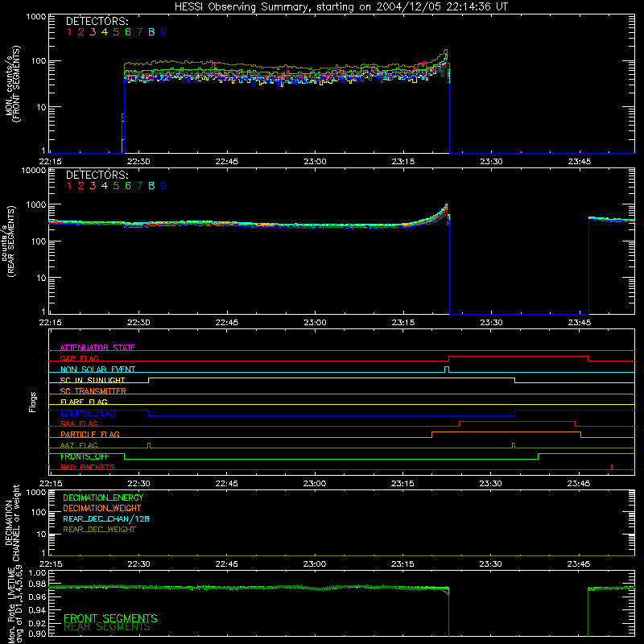This screenshot has width=644, height=644.
Task: Click the ATTENUATOR_STATE flag label
Action: click(97, 348)
